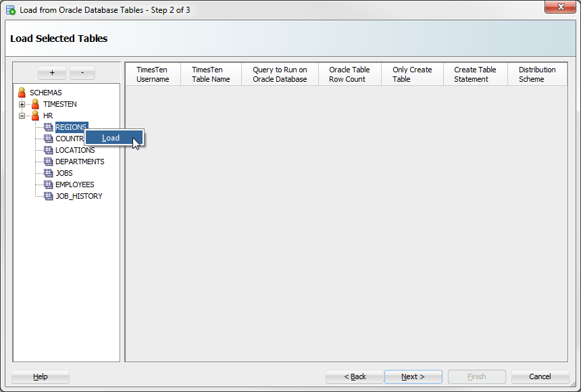Select the JOBS table

(x=64, y=173)
